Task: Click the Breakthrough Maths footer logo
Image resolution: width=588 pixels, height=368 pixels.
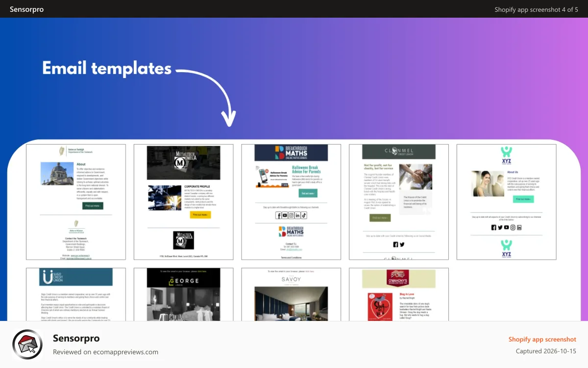Action: click(291, 232)
